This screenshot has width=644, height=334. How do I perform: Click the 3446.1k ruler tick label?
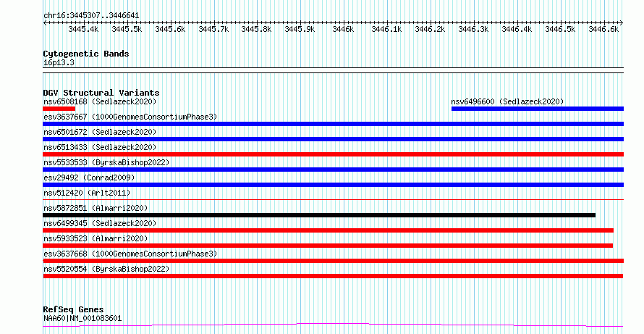(386, 29)
